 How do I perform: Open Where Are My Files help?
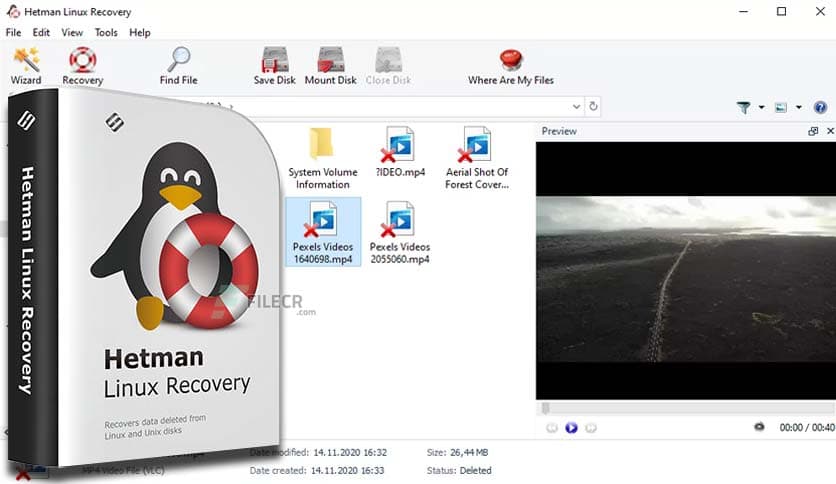coord(511,66)
